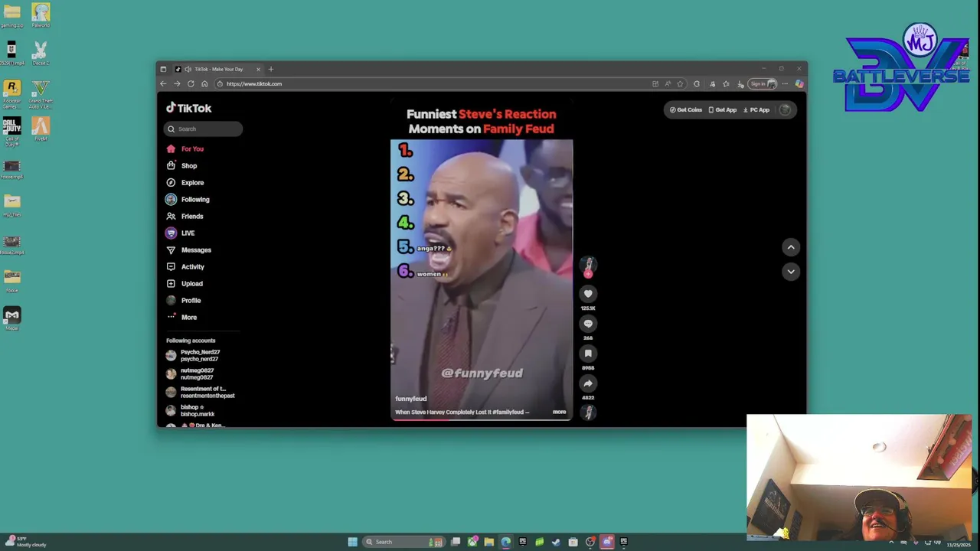Screen dimensions: 980x551
Task: Add this page to browser favorites
Action: 680,84
